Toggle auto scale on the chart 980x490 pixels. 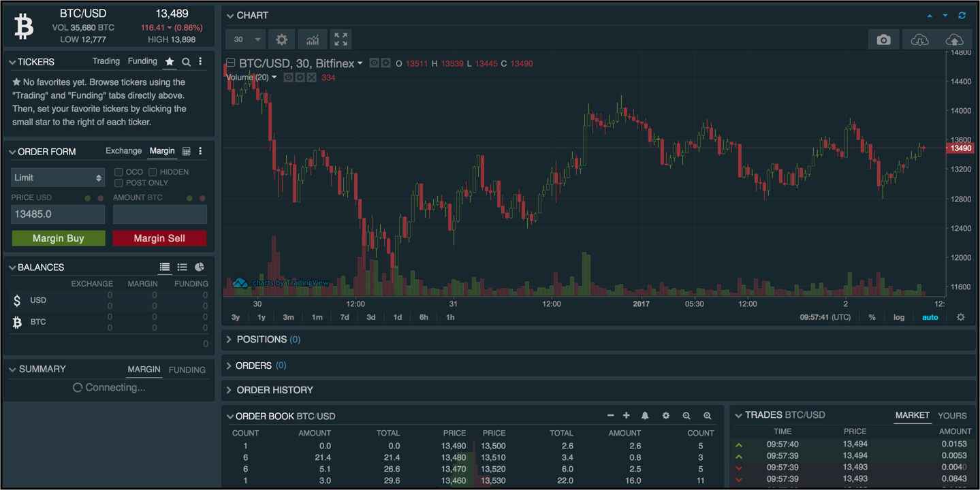(930, 317)
